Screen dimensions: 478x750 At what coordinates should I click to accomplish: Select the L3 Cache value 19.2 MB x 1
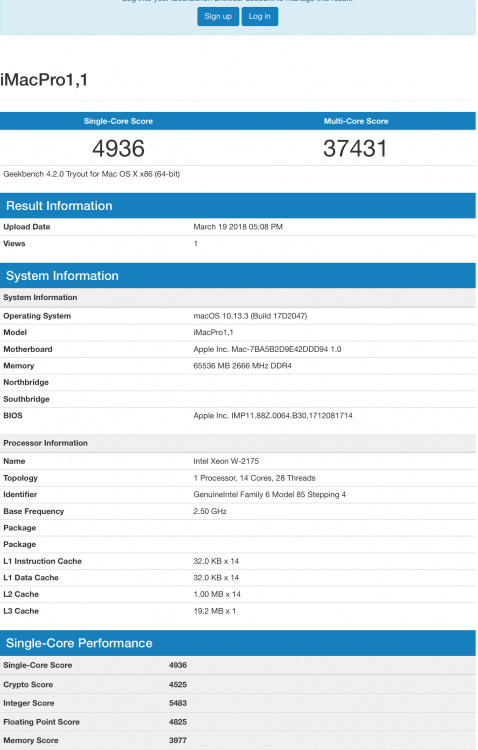[215, 611]
